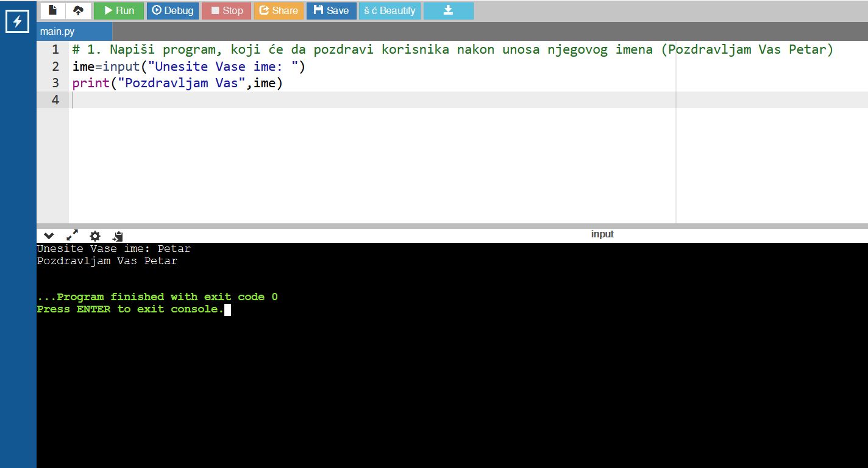Click the console clipboard paste icon
This screenshot has width=868, height=468.
click(x=118, y=236)
